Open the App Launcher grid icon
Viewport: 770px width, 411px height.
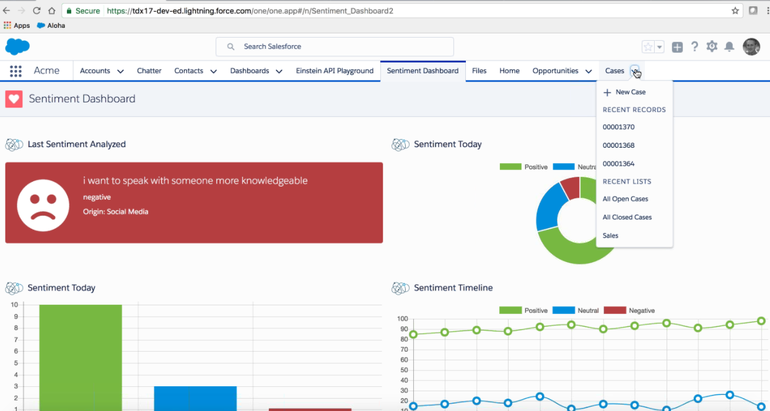[x=16, y=71]
